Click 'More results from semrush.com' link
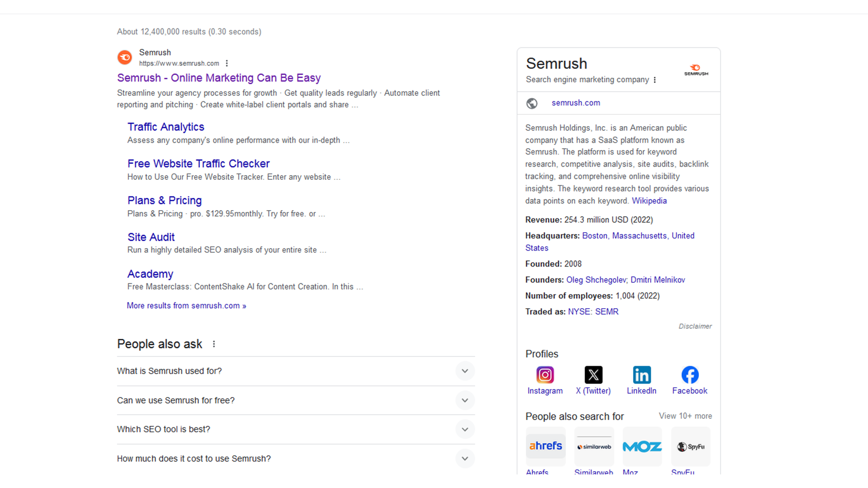Screen dimensions: 868x488 coord(186,306)
